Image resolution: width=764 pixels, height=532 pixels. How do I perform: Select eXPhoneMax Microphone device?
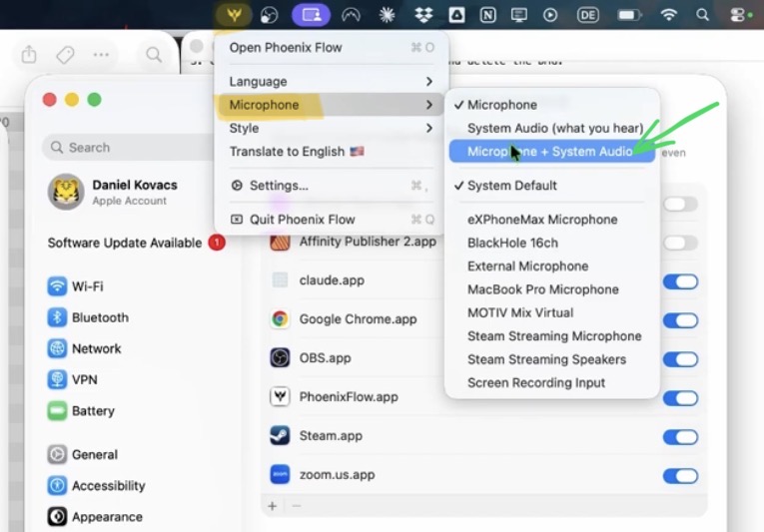pos(552,220)
